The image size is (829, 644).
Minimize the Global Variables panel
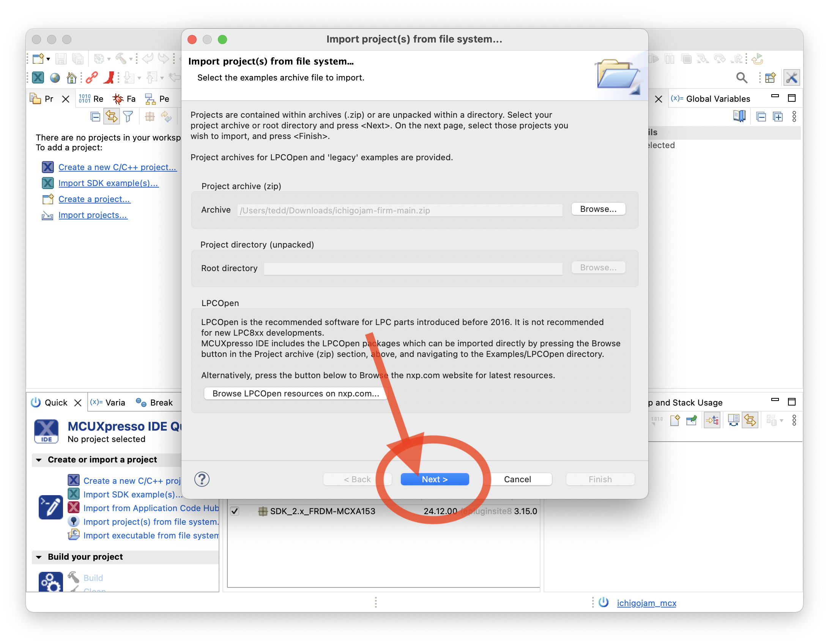[x=775, y=96]
